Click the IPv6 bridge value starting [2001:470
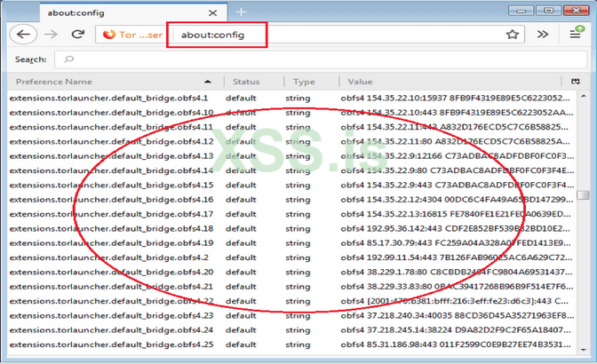 (x=455, y=301)
